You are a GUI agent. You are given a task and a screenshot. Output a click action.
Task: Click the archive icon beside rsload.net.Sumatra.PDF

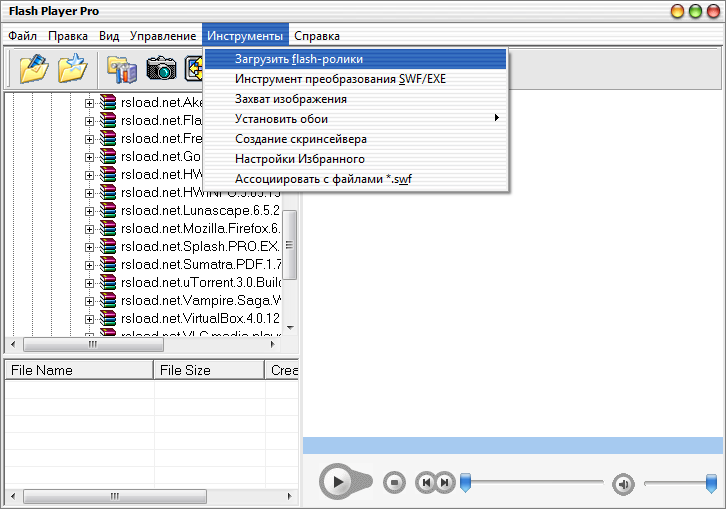(x=108, y=264)
